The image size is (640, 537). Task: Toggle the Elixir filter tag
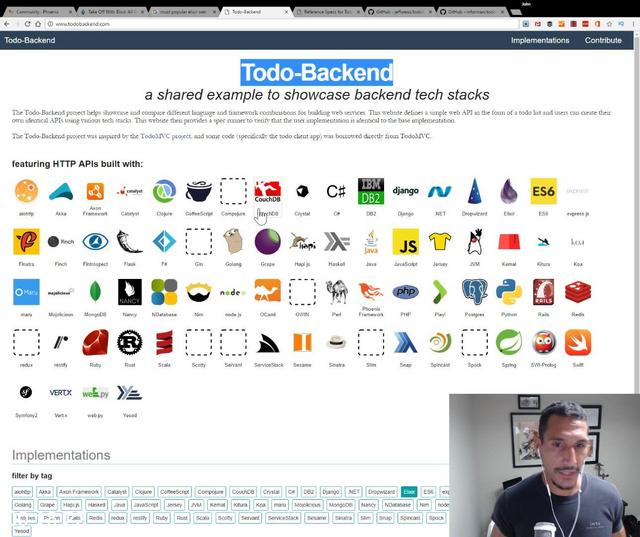pyautogui.click(x=409, y=492)
